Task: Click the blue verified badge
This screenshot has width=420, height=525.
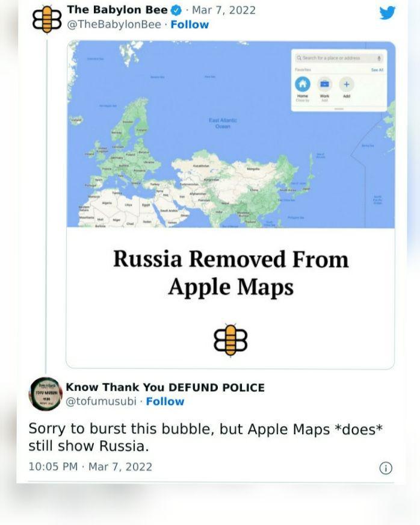Action: pyautogui.click(x=176, y=10)
